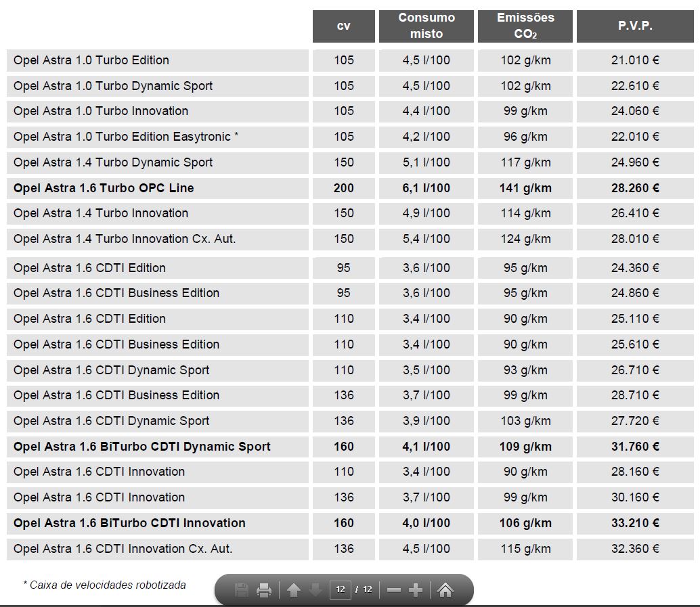Click the emissions value "109 g/km"
This screenshot has width=700, height=607.
coord(525,447)
